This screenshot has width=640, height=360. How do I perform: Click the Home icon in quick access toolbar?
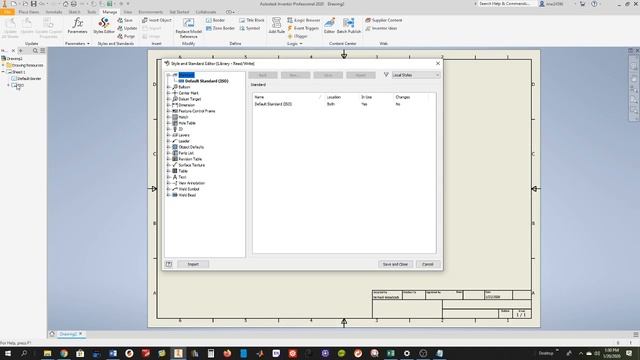(x=65, y=4)
